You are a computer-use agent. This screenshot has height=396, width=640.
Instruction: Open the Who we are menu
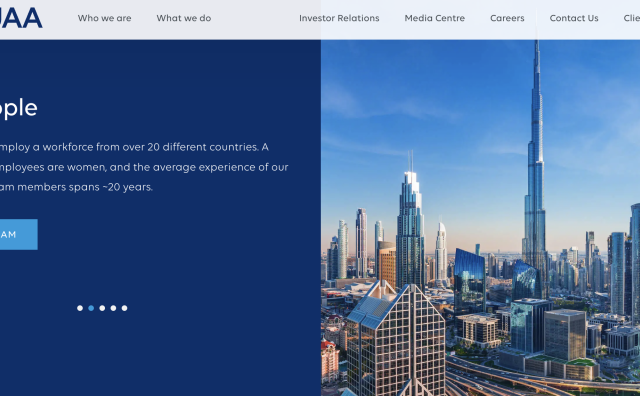tap(104, 18)
